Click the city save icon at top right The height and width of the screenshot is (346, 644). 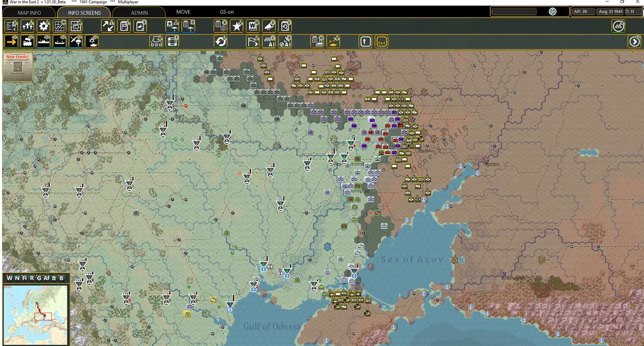tap(618, 26)
